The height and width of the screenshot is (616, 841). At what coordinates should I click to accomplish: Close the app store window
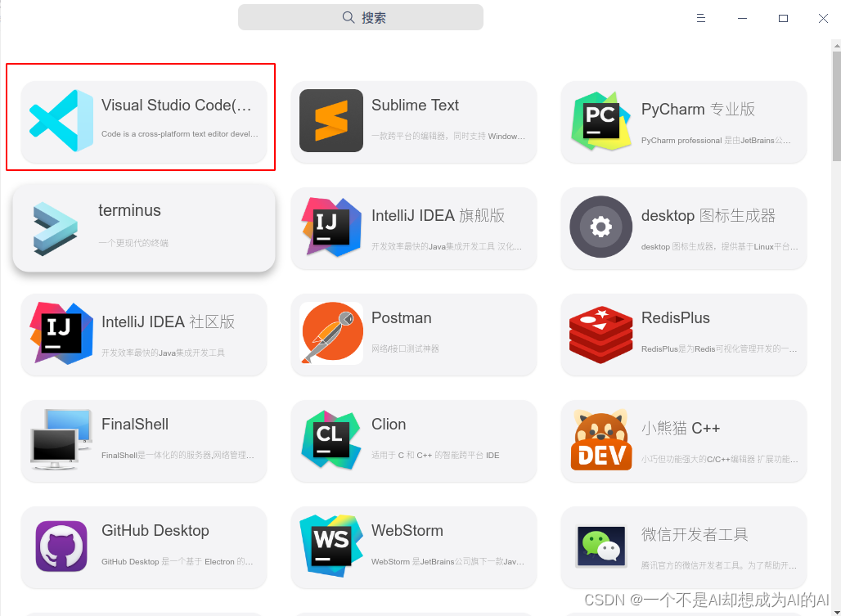[x=823, y=18]
